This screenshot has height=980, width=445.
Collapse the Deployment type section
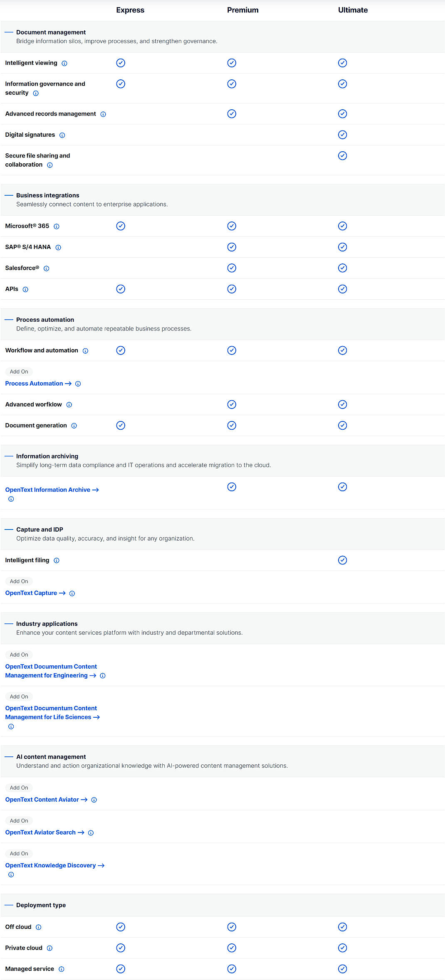(x=9, y=905)
